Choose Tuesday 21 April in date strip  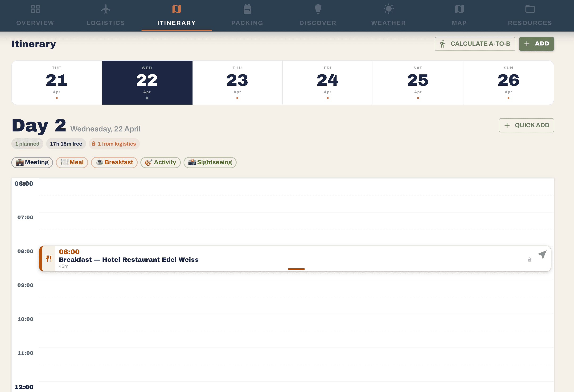pyautogui.click(x=57, y=82)
